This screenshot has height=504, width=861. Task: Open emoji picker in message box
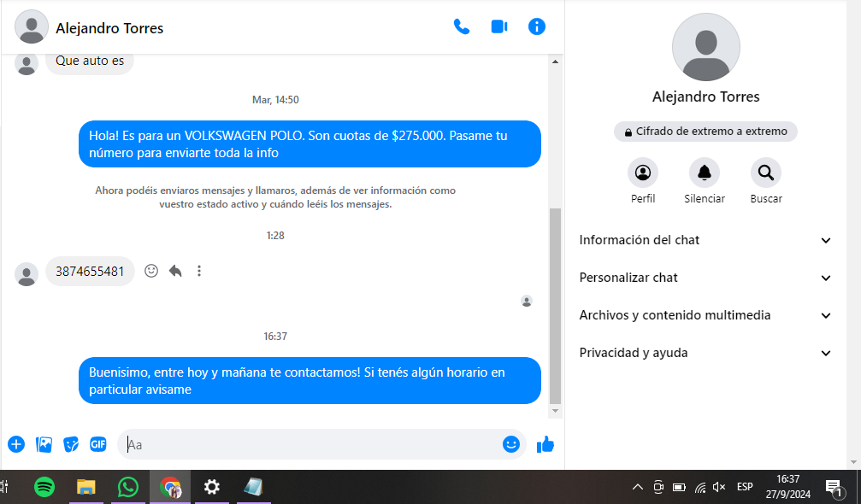pyautogui.click(x=511, y=444)
